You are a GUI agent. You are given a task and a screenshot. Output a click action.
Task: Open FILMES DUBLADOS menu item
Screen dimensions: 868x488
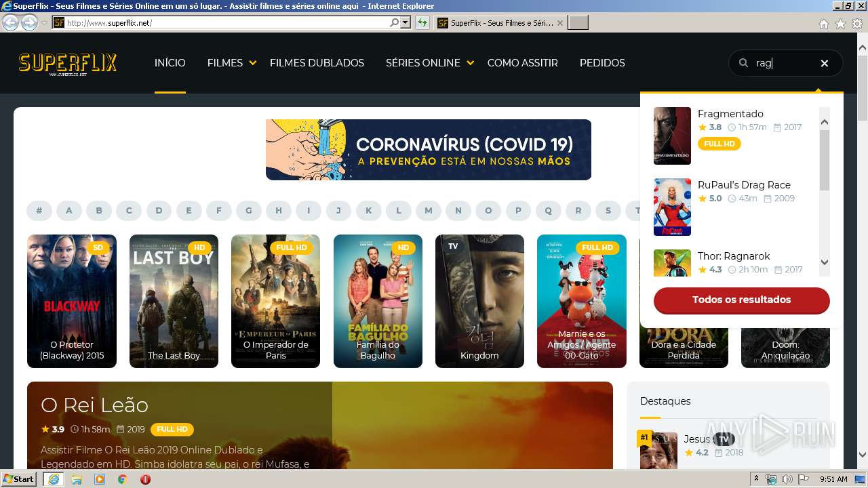(317, 63)
